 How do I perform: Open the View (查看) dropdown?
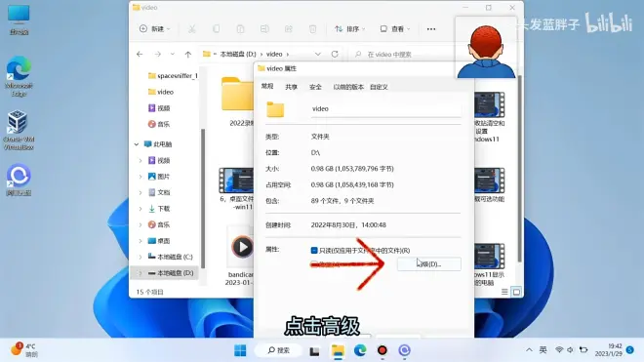click(x=395, y=28)
